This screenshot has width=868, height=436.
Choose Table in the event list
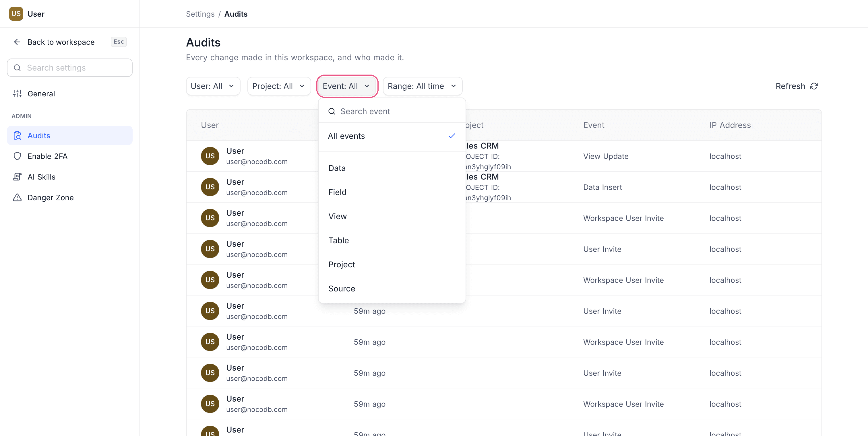point(392,240)
